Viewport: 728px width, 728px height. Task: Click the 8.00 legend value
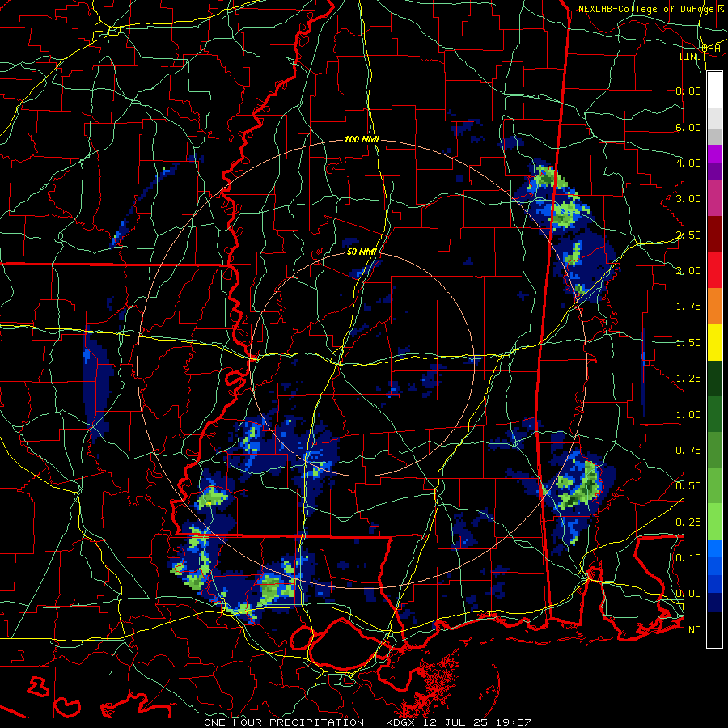point(688,91)
